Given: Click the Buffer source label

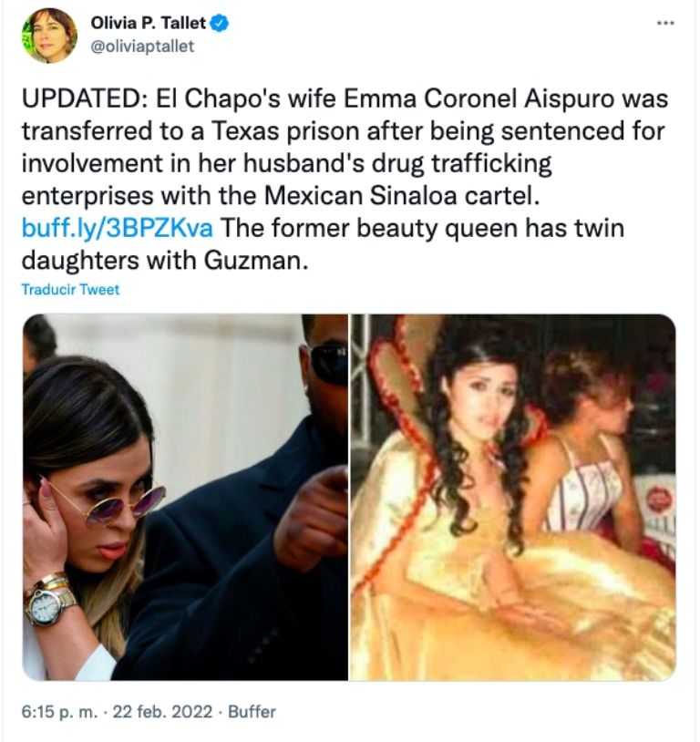Looking at the screenshot, I should 252,711.
